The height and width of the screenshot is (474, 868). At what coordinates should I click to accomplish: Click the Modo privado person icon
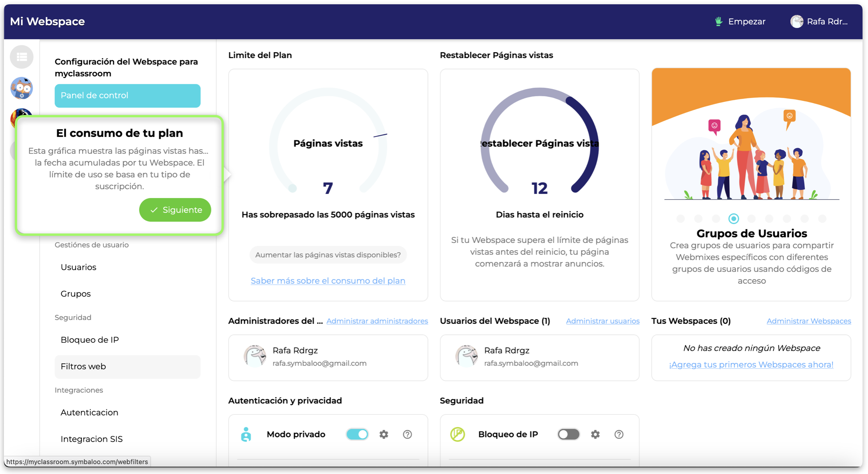tap(246, 434)
